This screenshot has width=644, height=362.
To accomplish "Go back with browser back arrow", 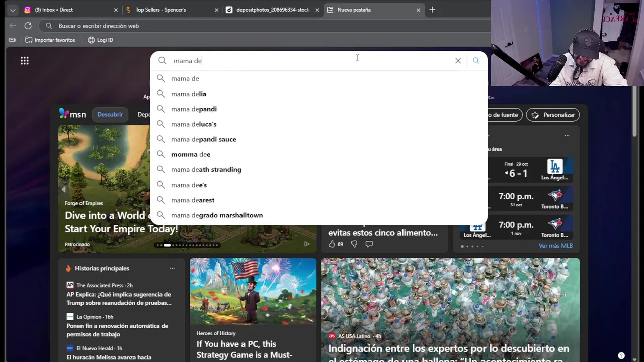I will coord(13,26).
